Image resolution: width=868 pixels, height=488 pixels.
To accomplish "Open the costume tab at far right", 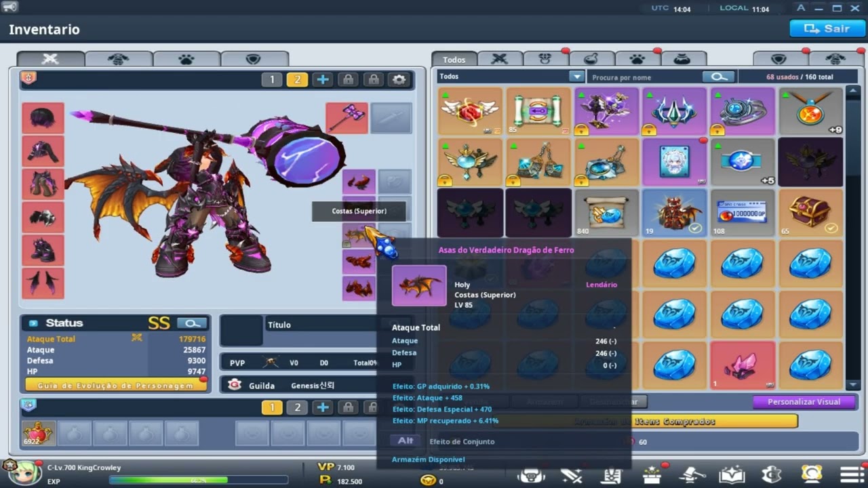I will pyautogui.click(x=835, y=59).
